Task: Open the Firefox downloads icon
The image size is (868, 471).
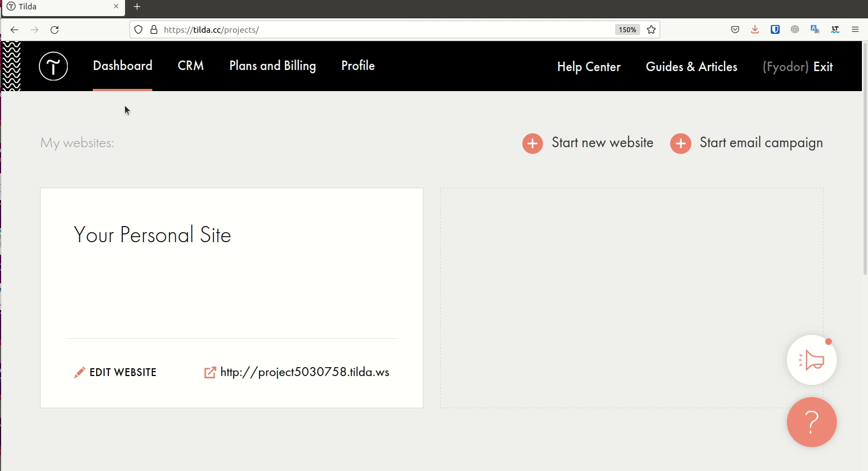Action: click(x=755, y=29)
